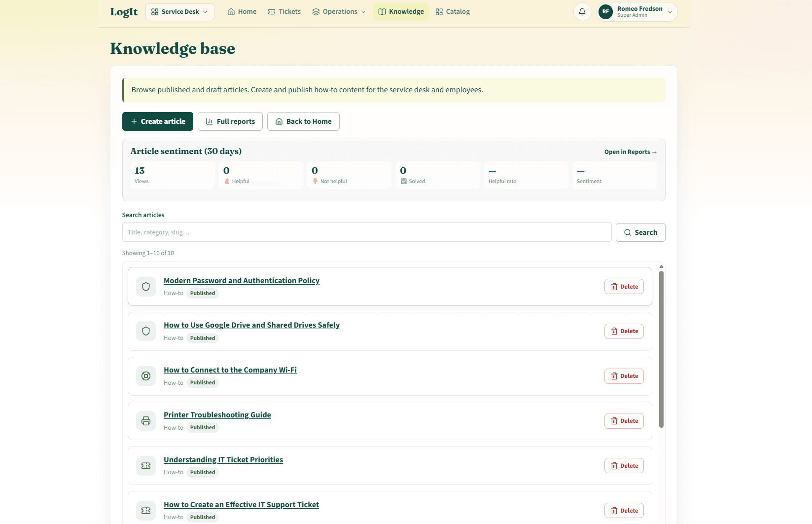
Task: Click the ticket icon for Effective IT Support Ticket
Action: pyautogui.click(x=146, y=511)
